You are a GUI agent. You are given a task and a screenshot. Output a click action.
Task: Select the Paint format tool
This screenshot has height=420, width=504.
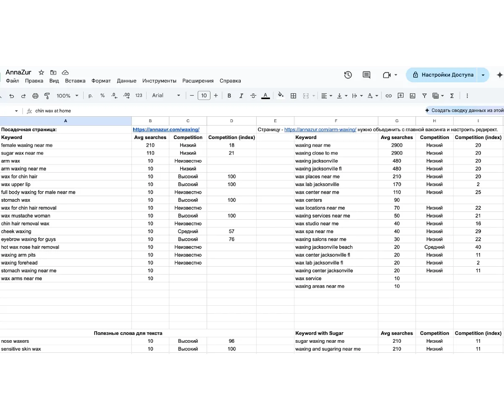[47, 95]
